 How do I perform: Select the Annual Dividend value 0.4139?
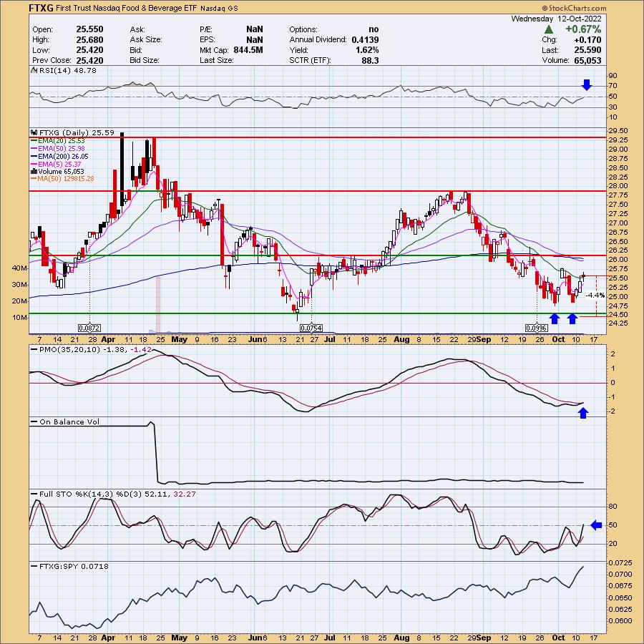click(x=365, y=39)
